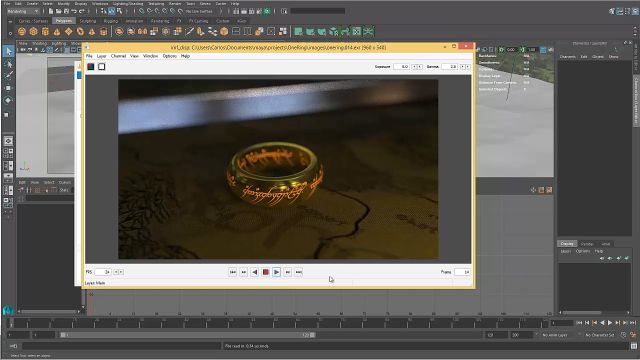Click the polygon cube shelf icon

[x=33, y=31]
